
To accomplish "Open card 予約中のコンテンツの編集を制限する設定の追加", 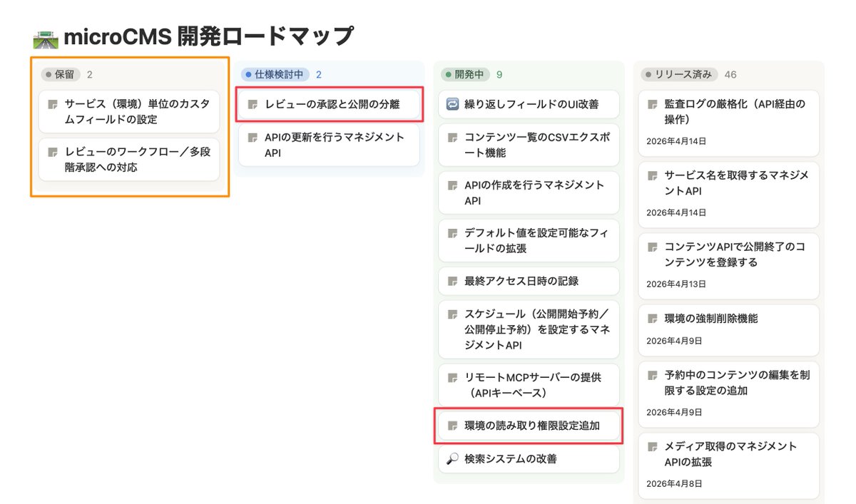I will (x=728, y=394).
